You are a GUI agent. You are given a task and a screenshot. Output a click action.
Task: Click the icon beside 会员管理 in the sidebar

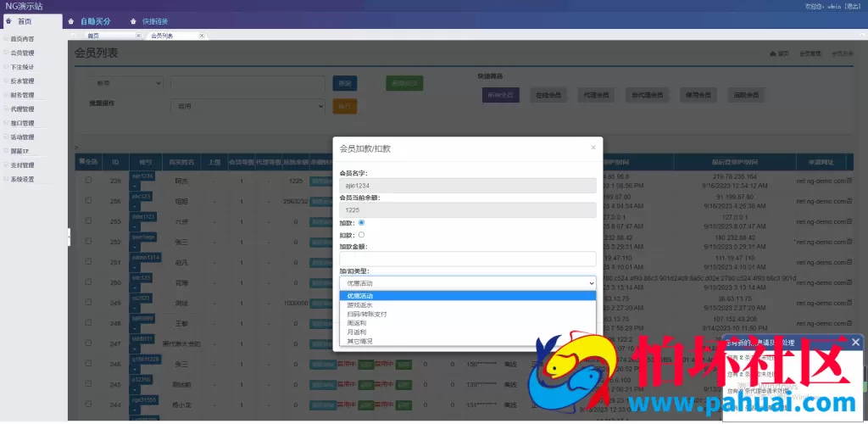tap(6, 53)
